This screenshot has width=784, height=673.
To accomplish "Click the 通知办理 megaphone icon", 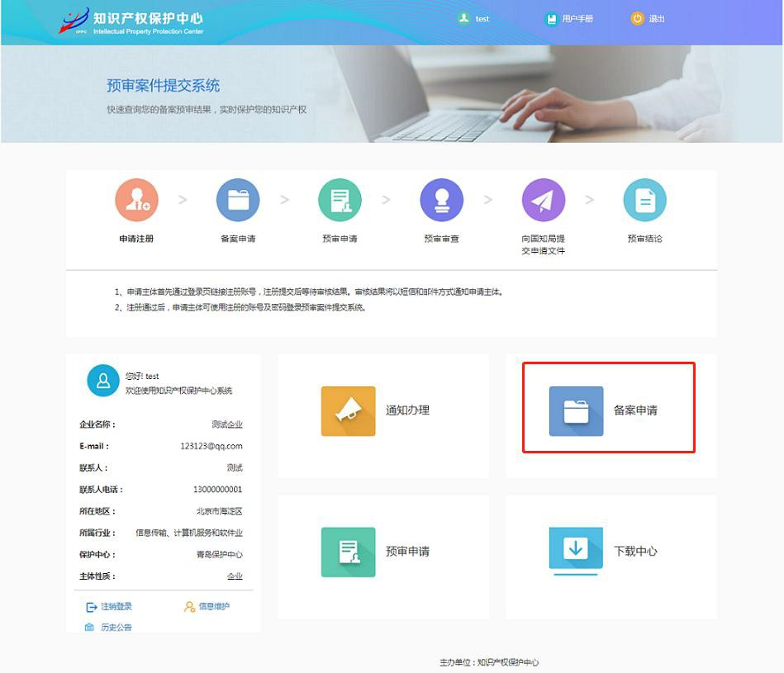I will pyautogui.click(x=348, y=410).
